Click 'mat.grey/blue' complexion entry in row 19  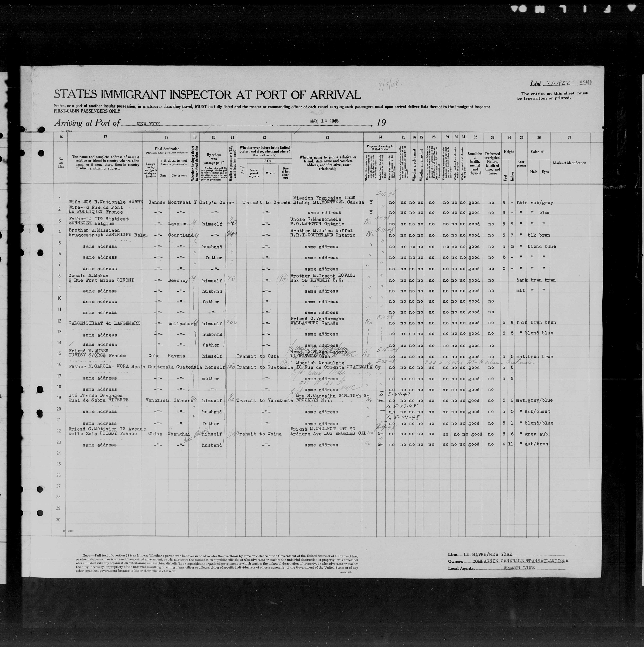coord(534,400)
